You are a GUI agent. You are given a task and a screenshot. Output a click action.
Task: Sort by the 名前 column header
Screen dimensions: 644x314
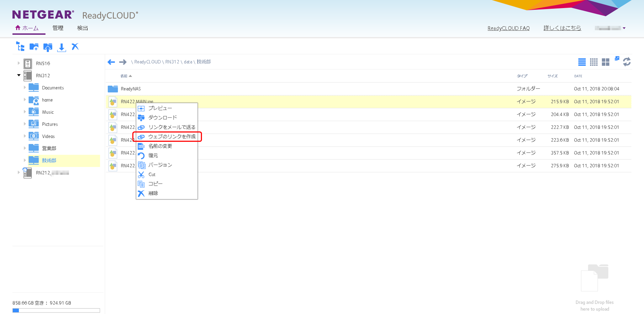pos(126,76)
